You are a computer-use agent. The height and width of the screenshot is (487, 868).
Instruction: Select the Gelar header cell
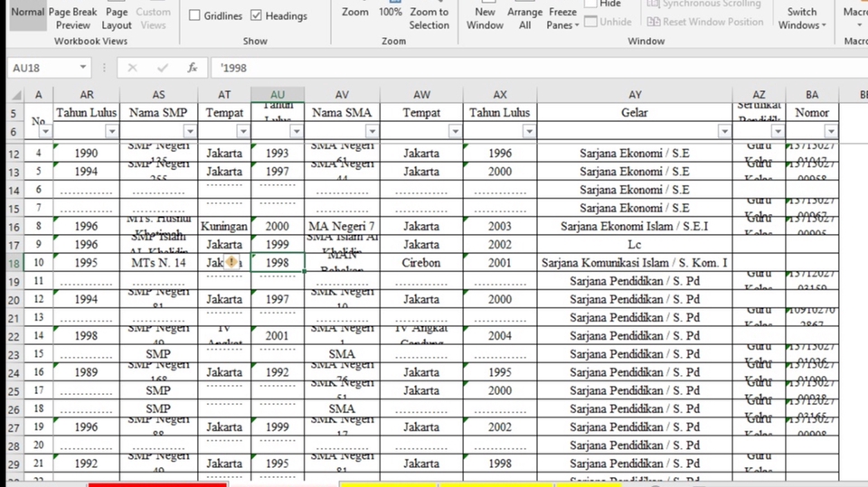tap(635, 112)
